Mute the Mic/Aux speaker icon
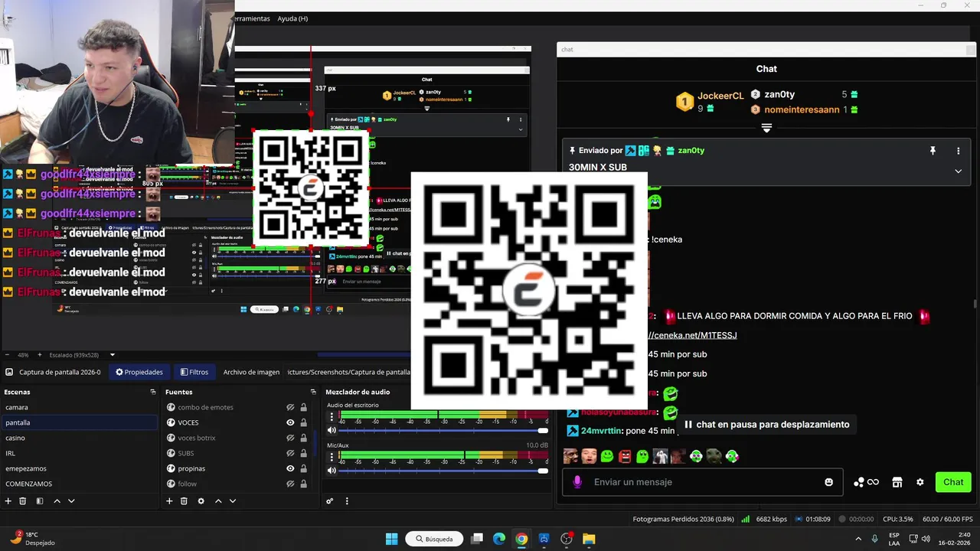Viewport: 980px width, 551px height. click(x=332, y=470)
